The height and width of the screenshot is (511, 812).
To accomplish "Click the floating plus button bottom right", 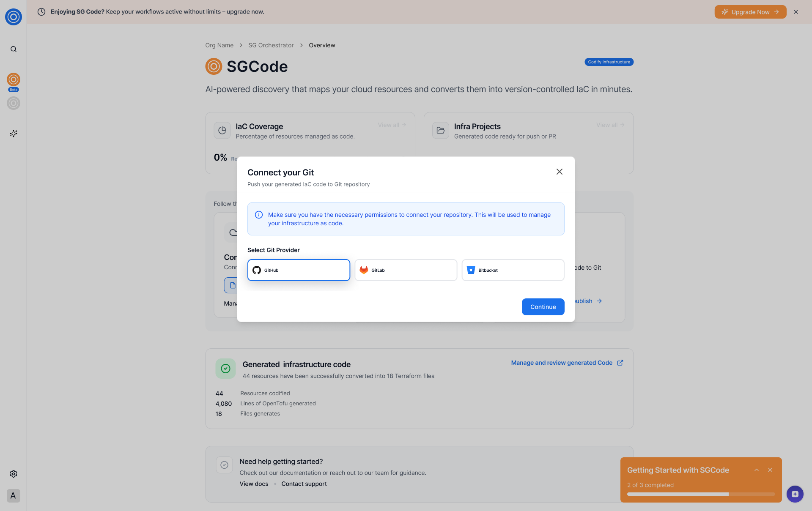I will pos(795,494).
